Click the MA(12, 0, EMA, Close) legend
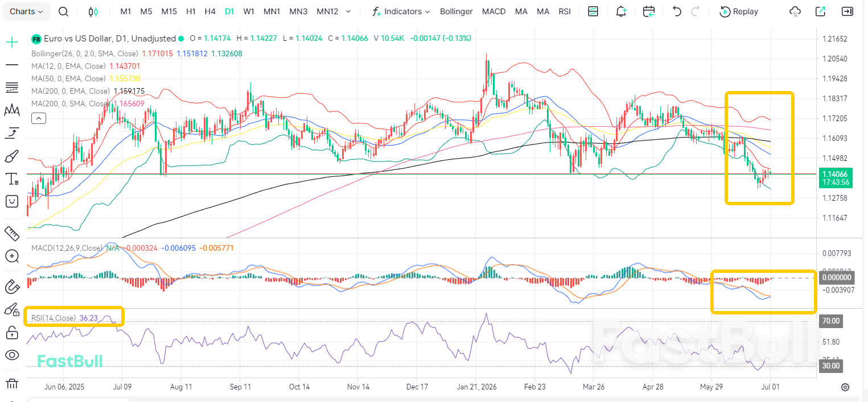Screen dimensions: 868x402 click(68, 66)
